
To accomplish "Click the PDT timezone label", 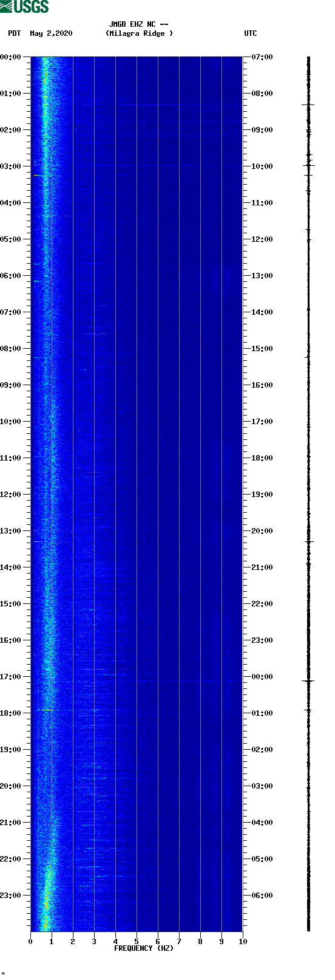I will pyautogui.click(x=15, y=33).
